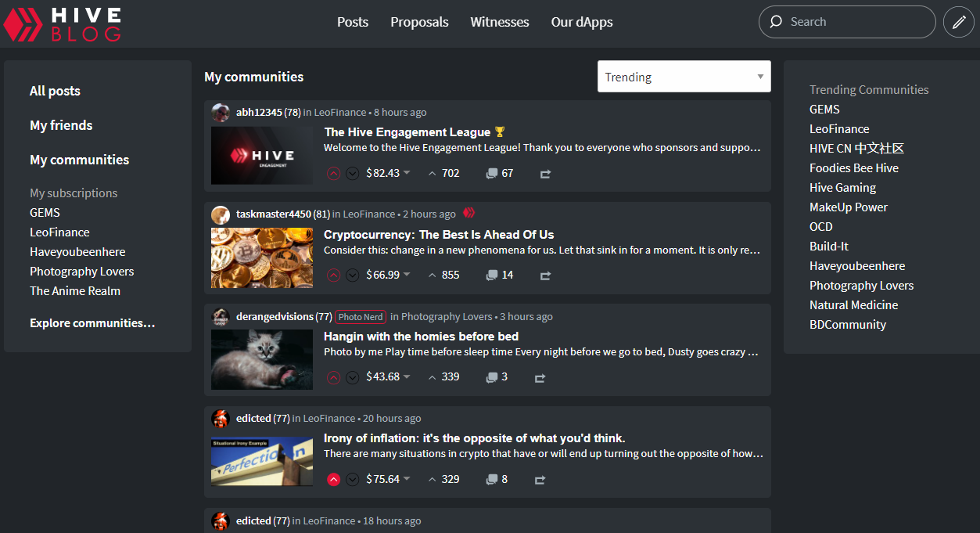Click the Explore communities link
Screen dimensions: 980x533
92,322
